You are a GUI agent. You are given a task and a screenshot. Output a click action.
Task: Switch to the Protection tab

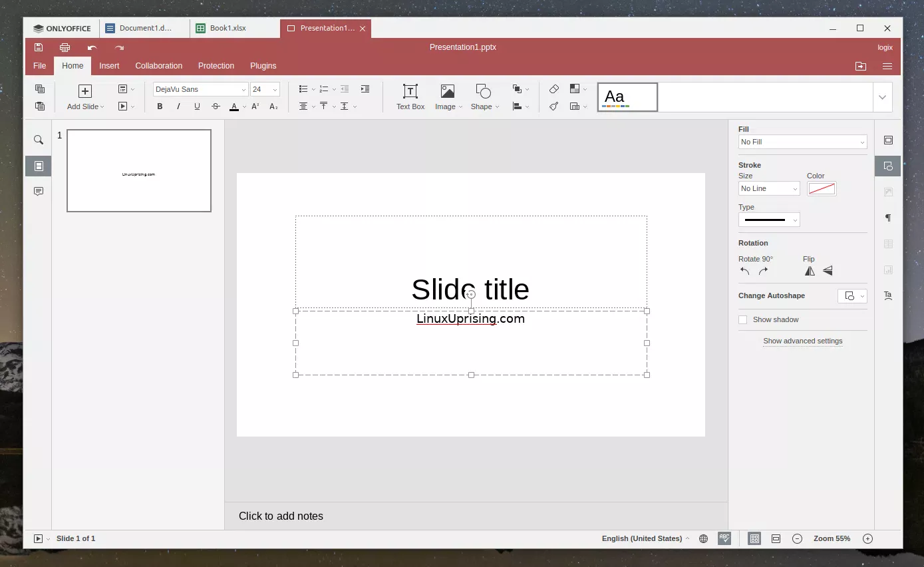point(216,66)
